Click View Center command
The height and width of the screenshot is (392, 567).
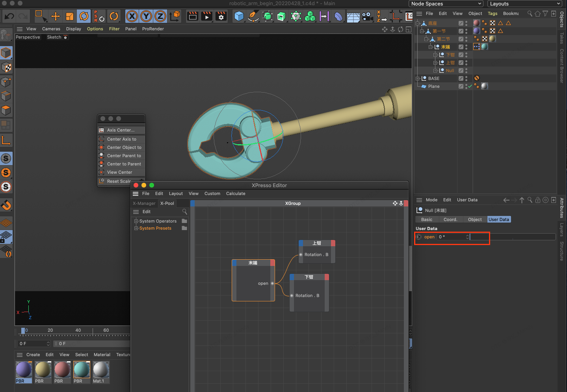tap(121, 172)
